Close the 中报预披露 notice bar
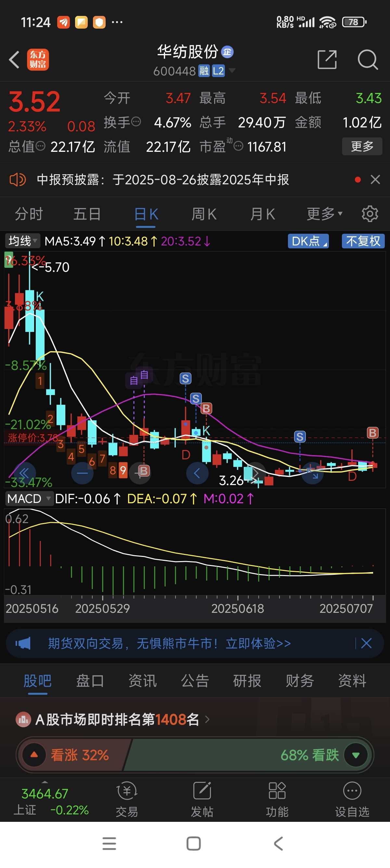This screenshot has width=390, height=868. click(x=375, y=179)
